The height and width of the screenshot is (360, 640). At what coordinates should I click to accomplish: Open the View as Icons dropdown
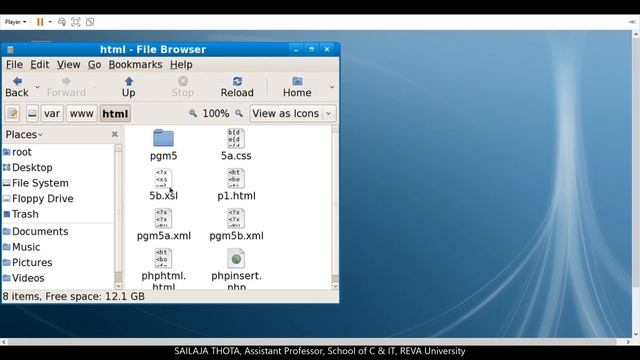point(293,113)
